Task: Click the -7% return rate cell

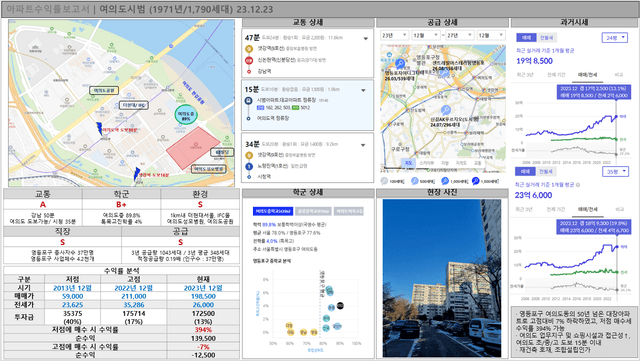Action: pos(203,347)
